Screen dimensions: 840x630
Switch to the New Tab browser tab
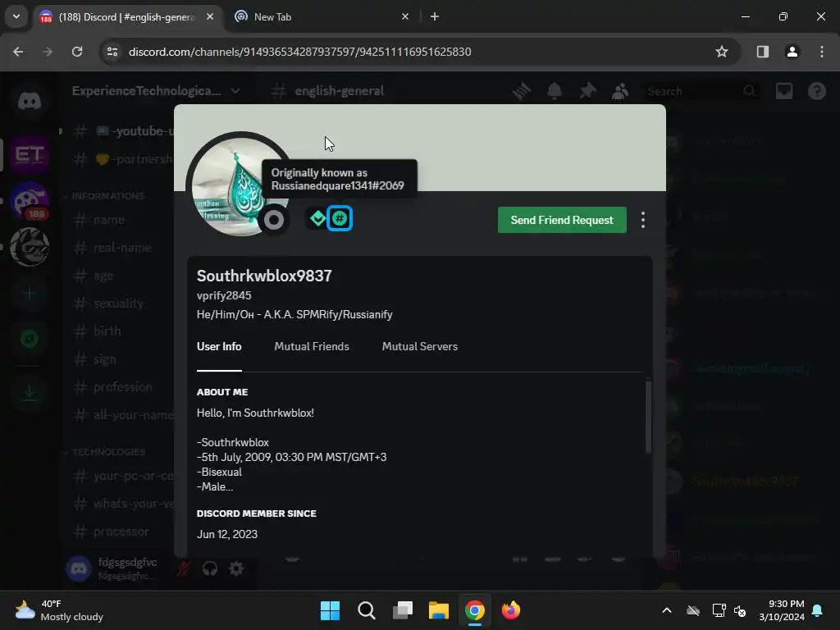pos(322,16)
